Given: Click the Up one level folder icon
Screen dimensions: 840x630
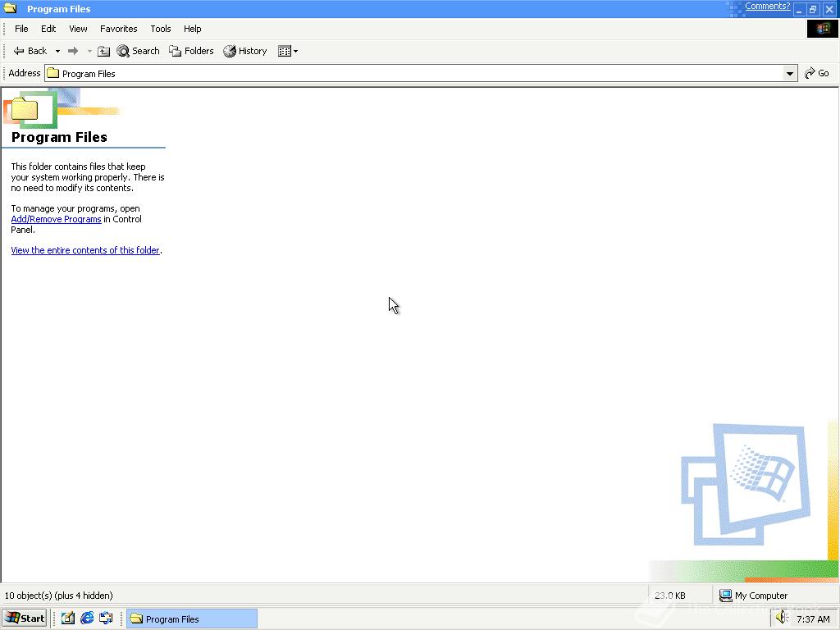Looking at the screenshot, I should (104, 51).
